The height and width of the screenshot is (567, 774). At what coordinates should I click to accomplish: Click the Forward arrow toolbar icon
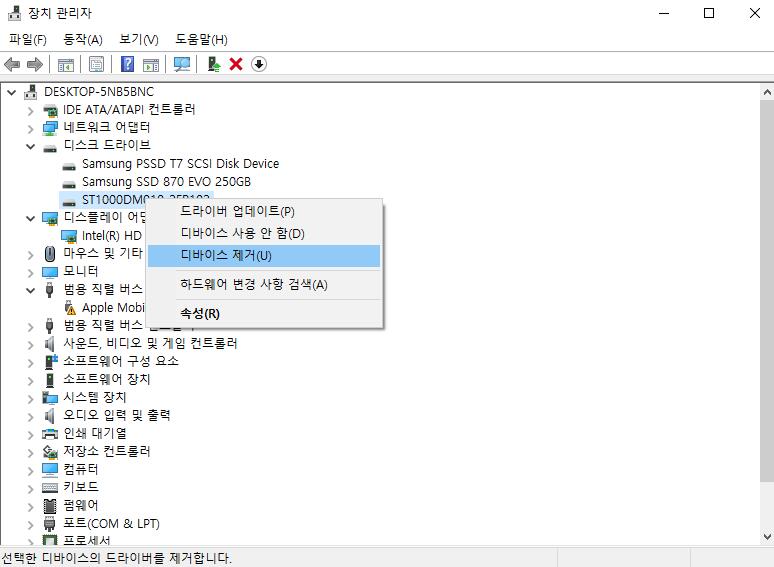pos(35,64)
